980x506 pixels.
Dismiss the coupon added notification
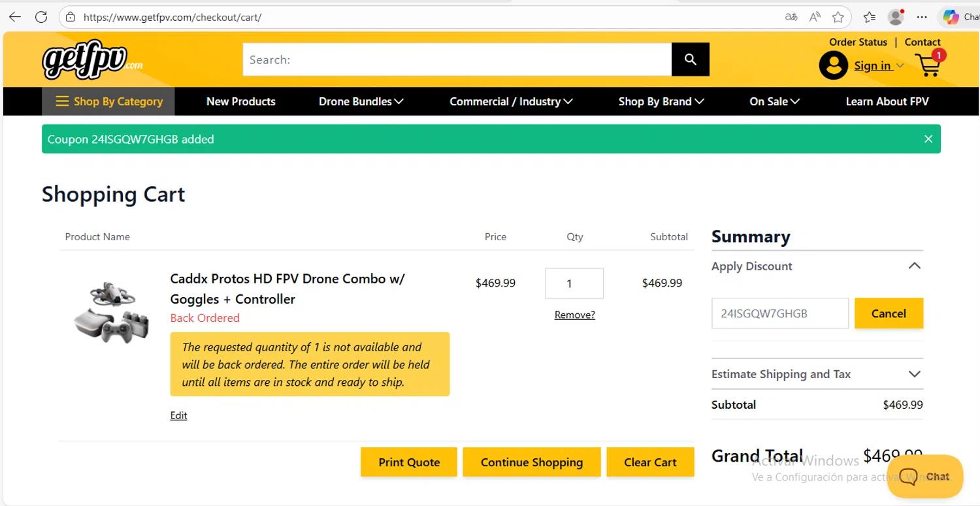[928, 139]
